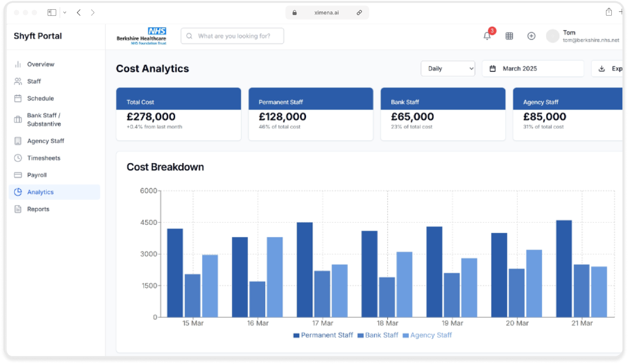Viewport: 628px width, 364px height.
Task: Click the lock icon in address bar
Action: (x=295, y=13)
